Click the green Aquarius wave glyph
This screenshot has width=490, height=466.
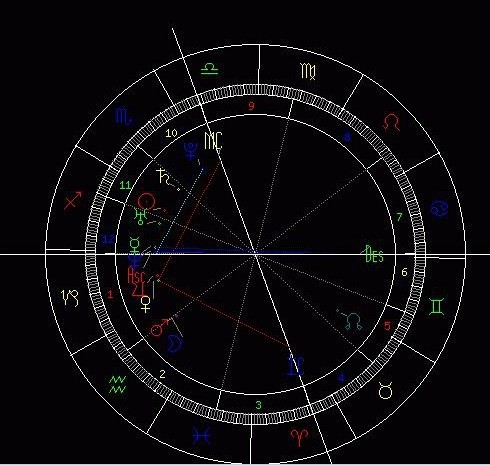(118, 385)
